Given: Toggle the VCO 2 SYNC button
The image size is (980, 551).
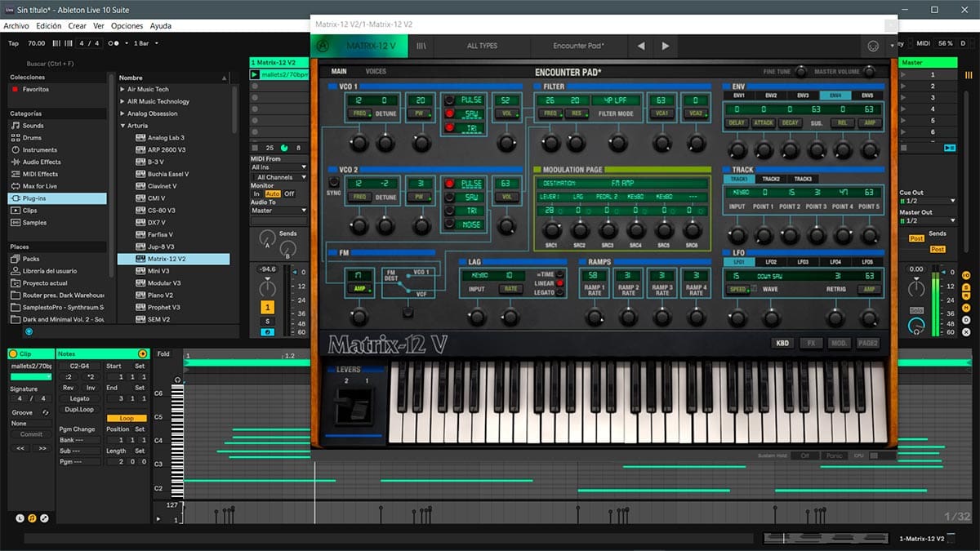Looking at the screenshot, I should point(333,182).
